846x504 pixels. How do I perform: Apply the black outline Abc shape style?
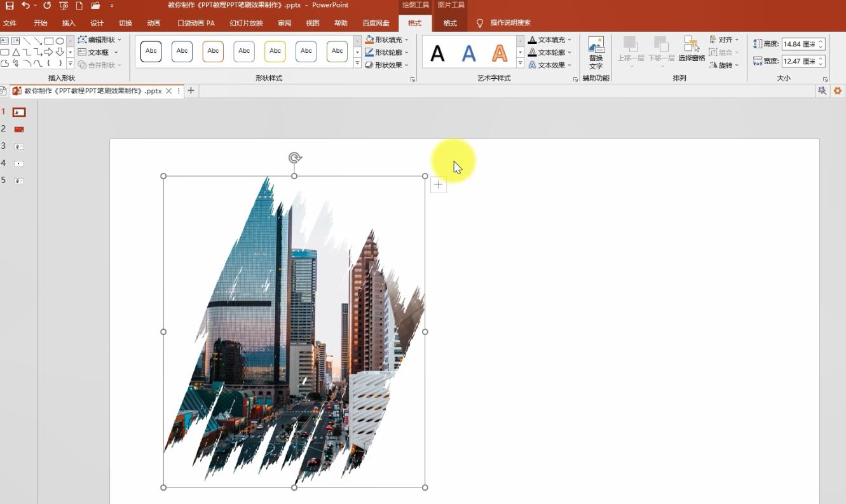(x=151, y=51)
